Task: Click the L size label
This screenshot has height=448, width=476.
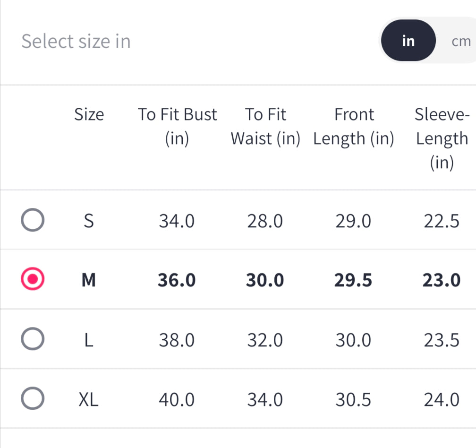Action: click(88, 340)
